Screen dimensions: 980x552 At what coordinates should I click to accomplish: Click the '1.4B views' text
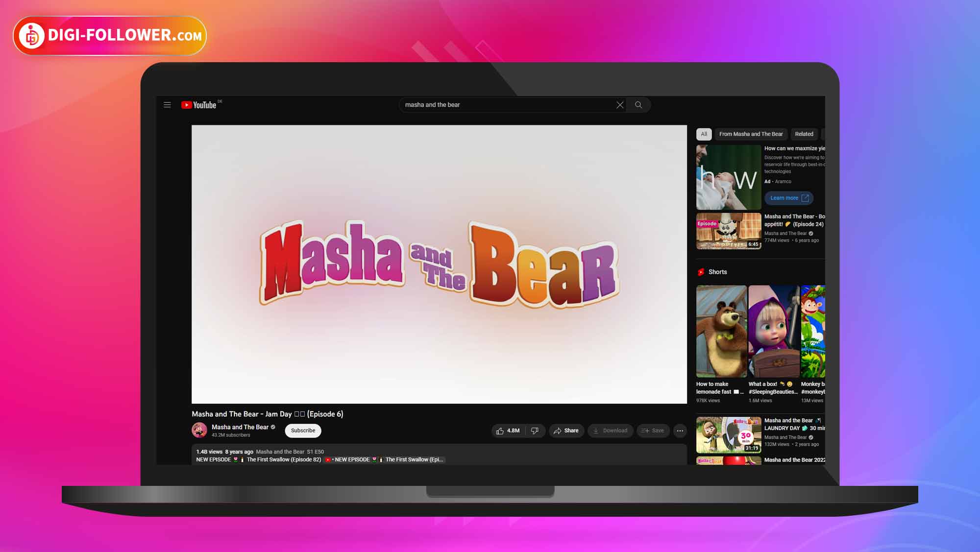point(209,452)
